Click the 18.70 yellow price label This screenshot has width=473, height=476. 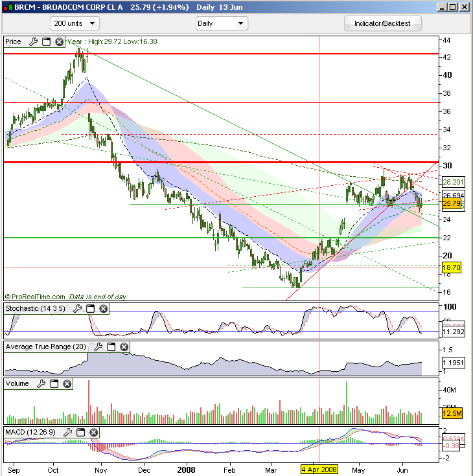click(x=452, y=267)
